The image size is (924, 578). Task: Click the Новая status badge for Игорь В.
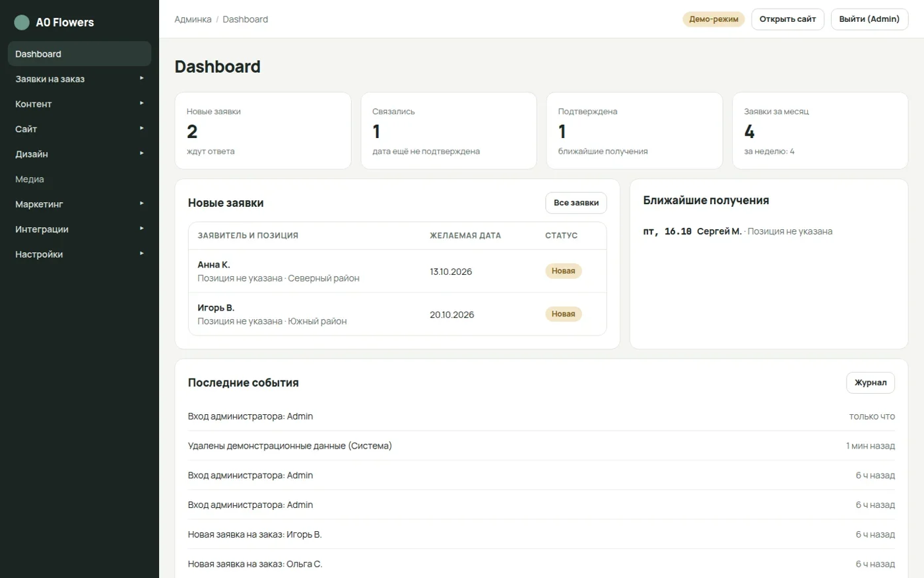[x=563, y=314]
